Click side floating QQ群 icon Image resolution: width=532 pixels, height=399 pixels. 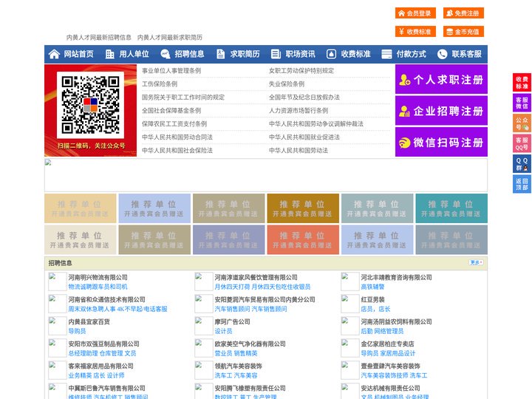(x=522, y=164)
